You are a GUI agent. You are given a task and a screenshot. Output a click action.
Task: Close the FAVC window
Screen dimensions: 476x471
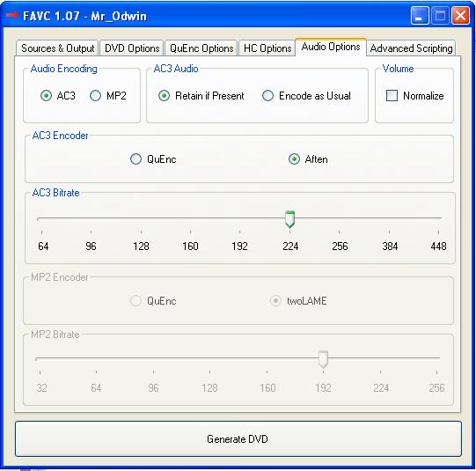point(460,15)
